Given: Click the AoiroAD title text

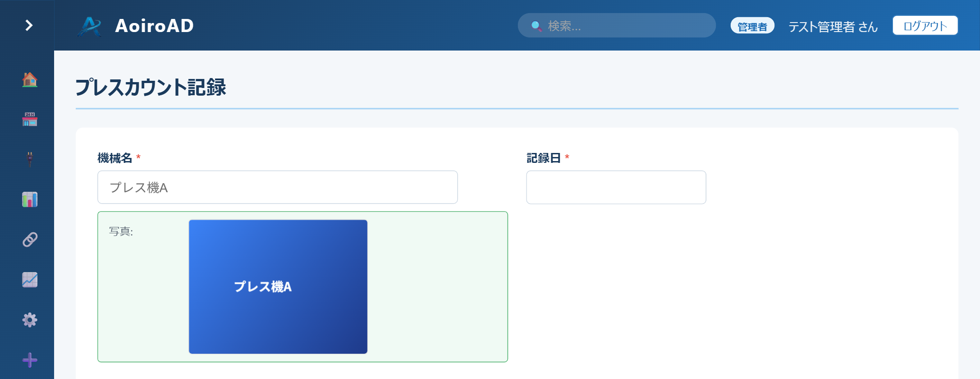Looking at the screenshot, I should click(x=155, y=26).
